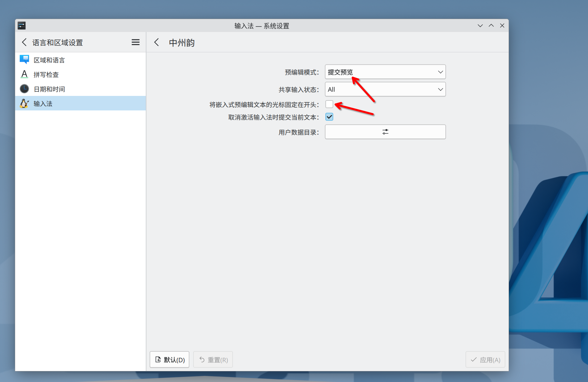Click the 区域和语言 speech bubble icon
The width and height of the screenshot is (588, 382).
pos(24,60)
